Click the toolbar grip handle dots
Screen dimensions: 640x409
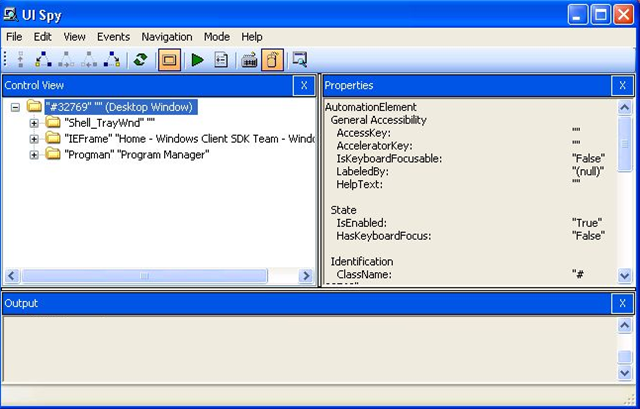pos(5,60)
